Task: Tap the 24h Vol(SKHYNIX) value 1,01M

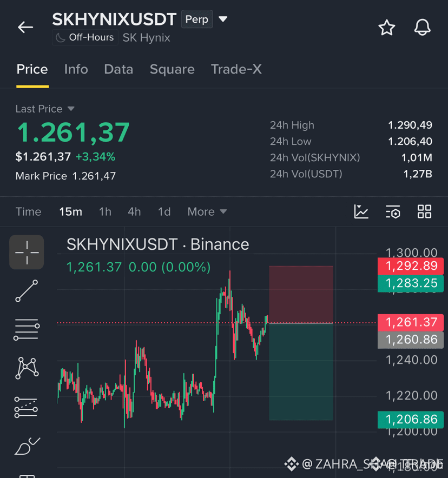Action: tap(417, 157)
